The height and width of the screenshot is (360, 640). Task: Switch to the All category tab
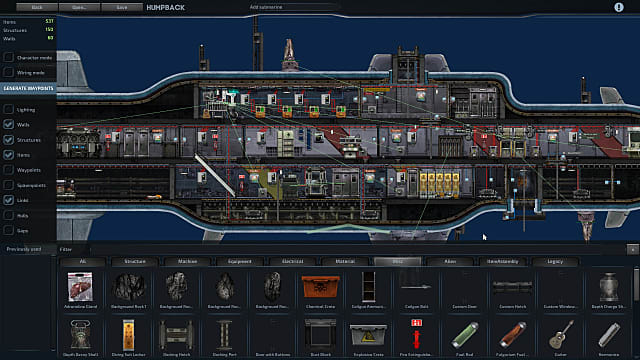pos(82,261)
